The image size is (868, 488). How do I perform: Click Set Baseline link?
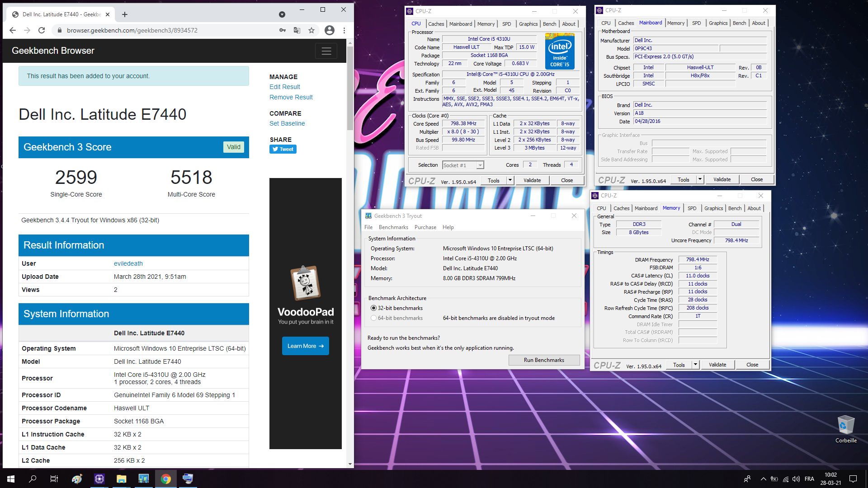tap(287, 123)
